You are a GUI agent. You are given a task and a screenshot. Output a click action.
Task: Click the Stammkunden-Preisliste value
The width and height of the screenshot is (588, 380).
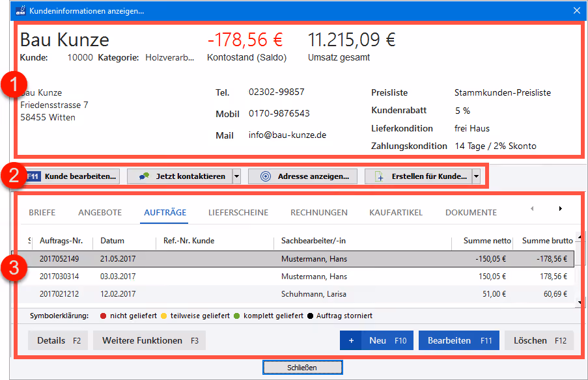503,92
